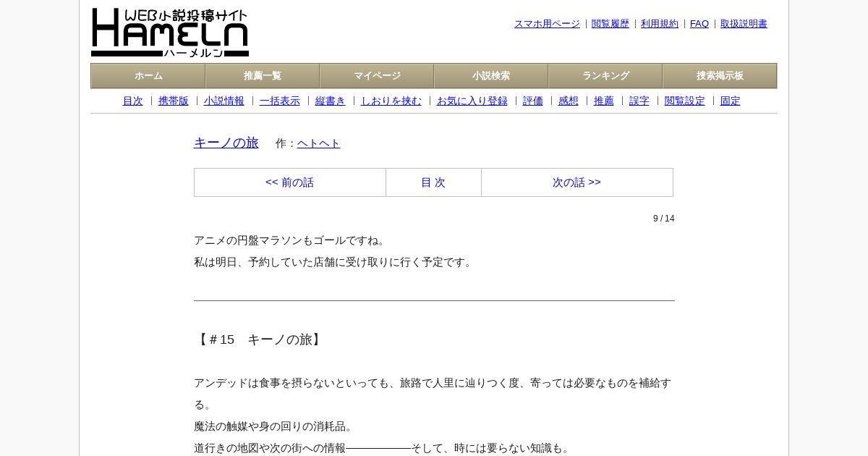Switch to 縦書き display
The image size is (868, 456).
click(x=331, y=101)
